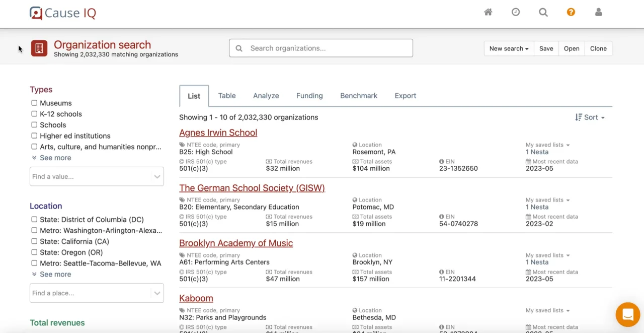The height and width of the screenshot is (333, 644).
Task: Check the Museums type filter
Action: click(x=34, y=103)
